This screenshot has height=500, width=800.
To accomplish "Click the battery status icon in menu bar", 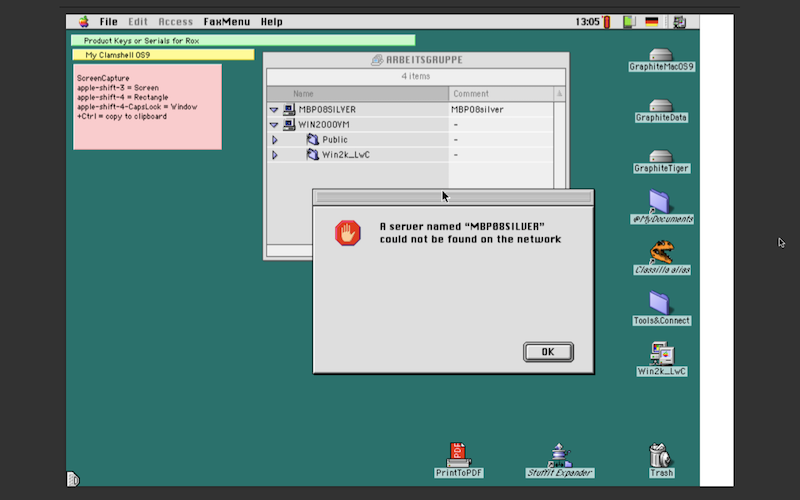I will coord(607,22).
